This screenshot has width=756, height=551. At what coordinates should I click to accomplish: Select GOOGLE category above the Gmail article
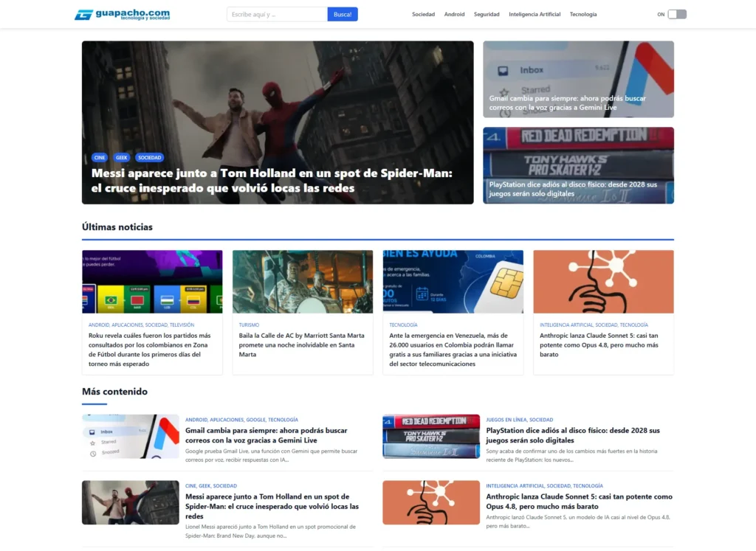tap(255, 420)
